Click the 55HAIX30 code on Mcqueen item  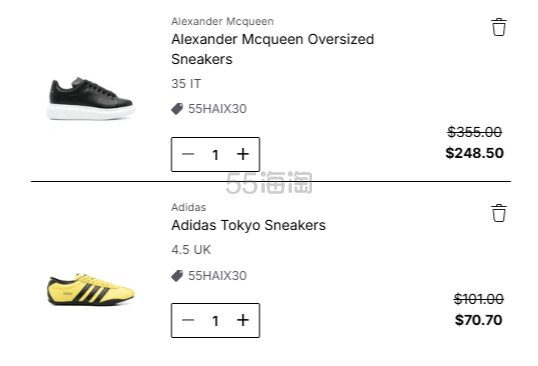217,109
